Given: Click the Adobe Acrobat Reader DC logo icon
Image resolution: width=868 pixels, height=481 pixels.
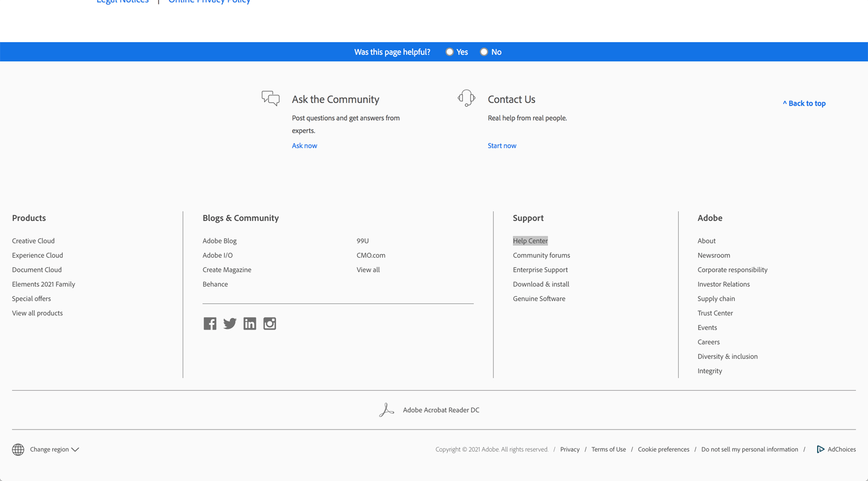Looking at the screenshot, I should coord(387,410).
